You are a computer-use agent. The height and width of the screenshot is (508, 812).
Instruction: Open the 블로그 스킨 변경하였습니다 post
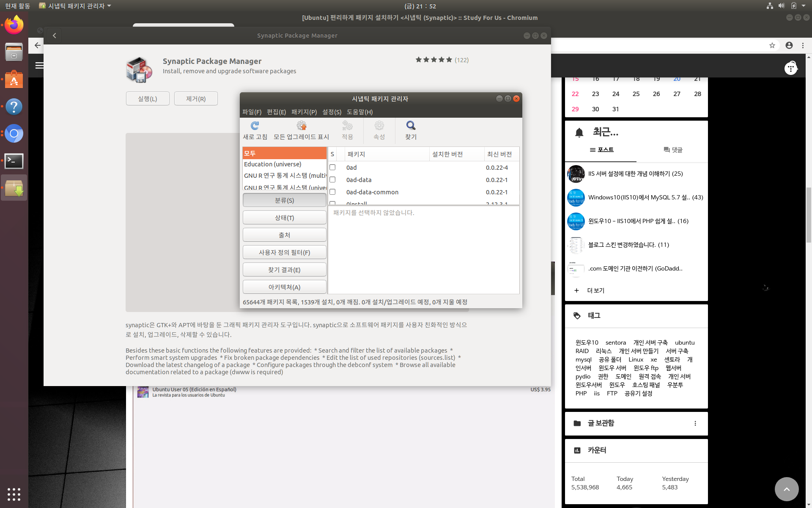[628, 245]
